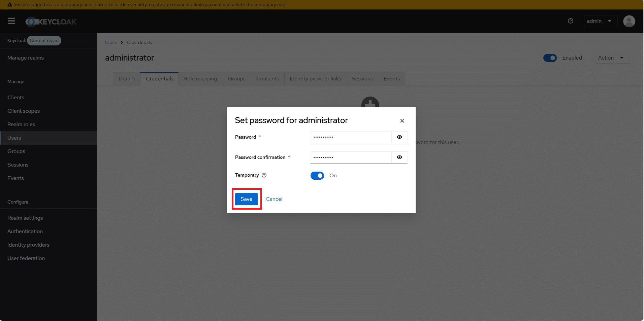The image size is (644, 321).
Task: Go to Clients in the sidebar
Action: click(x=16, y=98)
